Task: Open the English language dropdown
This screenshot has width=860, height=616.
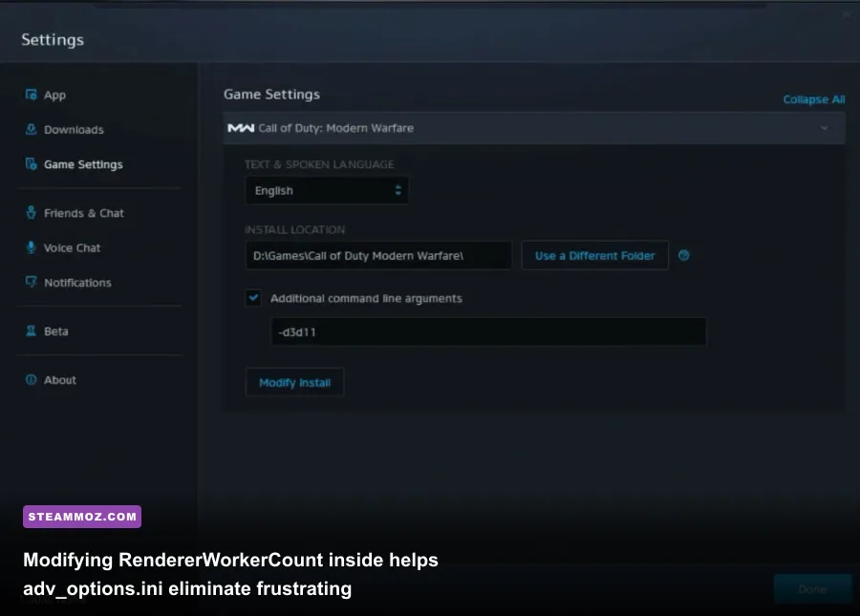Action: [327, 190]
